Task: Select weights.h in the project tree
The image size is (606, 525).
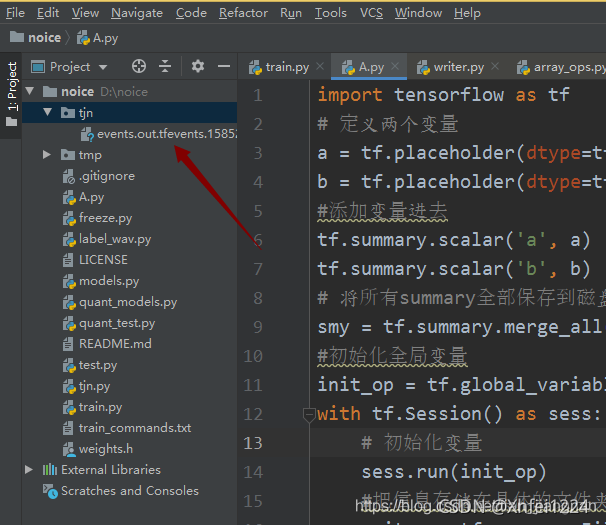Action: [97, 449]
